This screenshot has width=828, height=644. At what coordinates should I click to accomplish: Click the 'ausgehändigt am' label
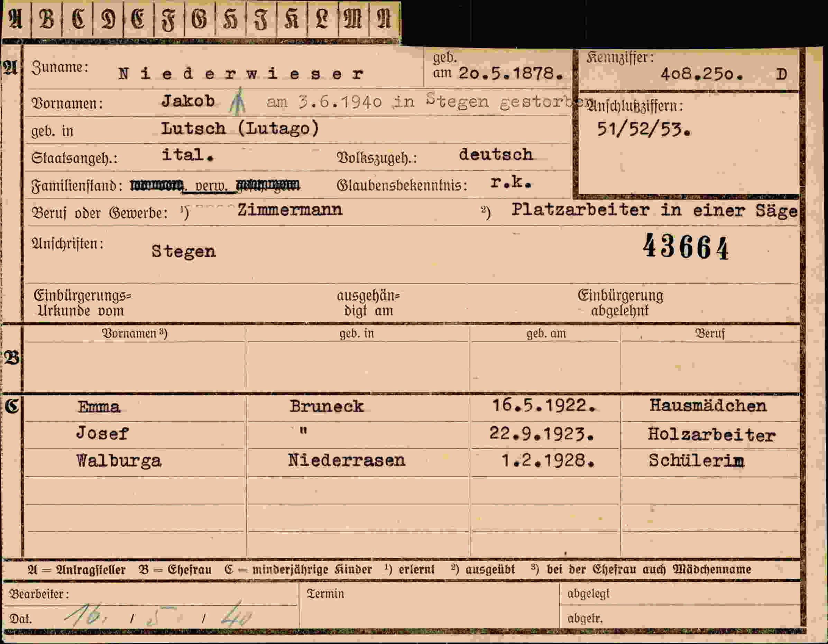pos(368,303)
